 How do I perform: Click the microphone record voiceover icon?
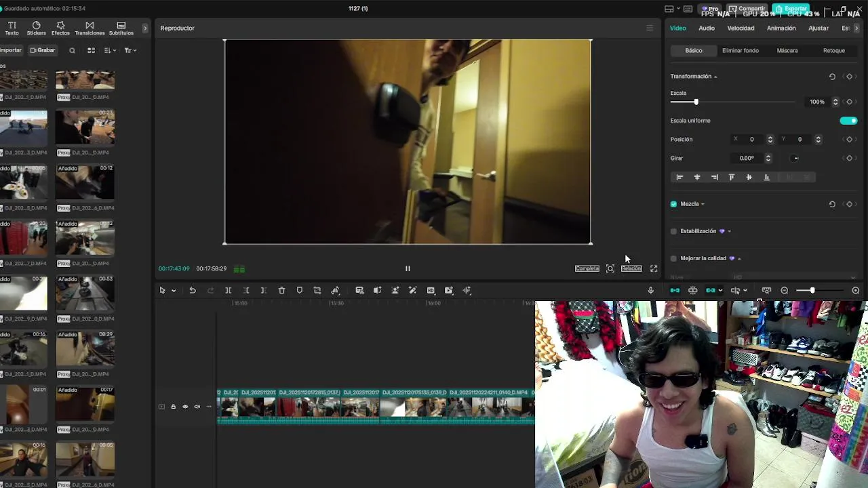[650, 291]
